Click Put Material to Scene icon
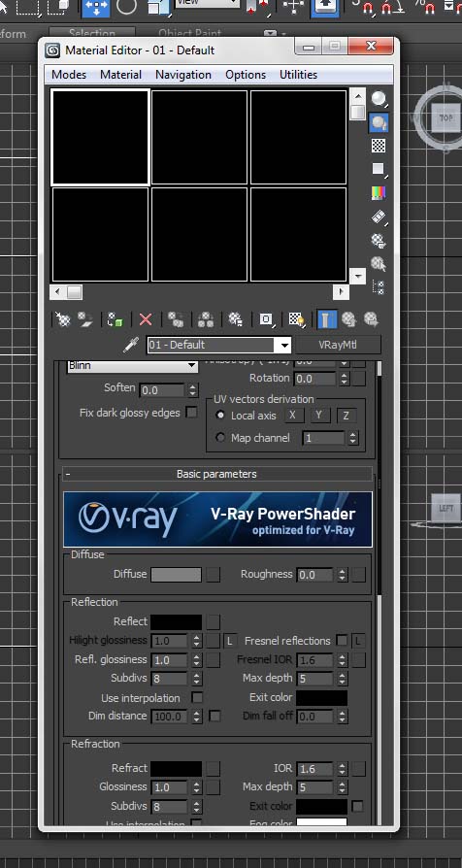This screenshot has width=462, height=868. coord(85,319)
